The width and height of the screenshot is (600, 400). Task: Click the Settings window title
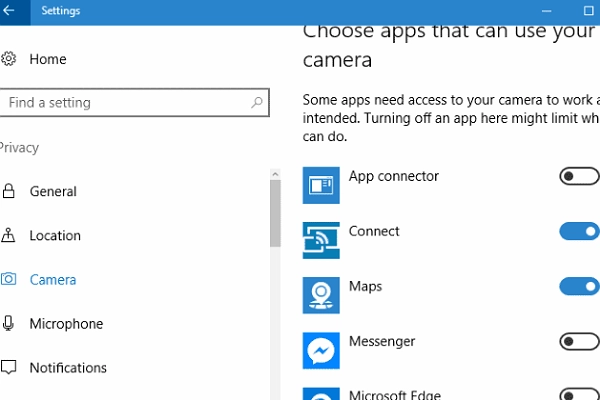(60, 10)
